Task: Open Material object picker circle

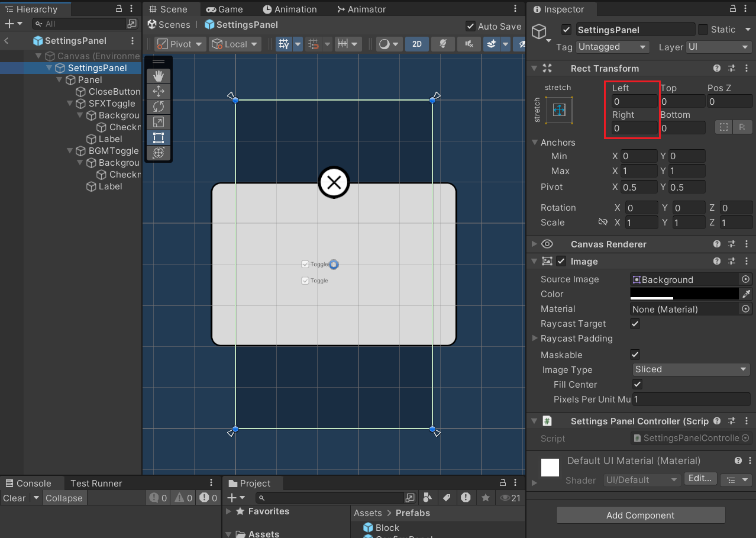Action: [746, 309]
